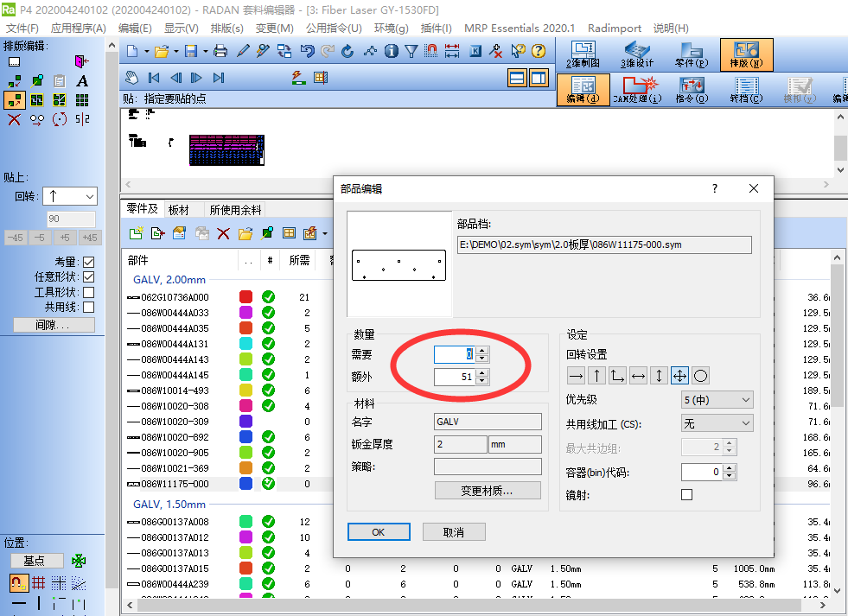Screen dimensions: 848x616
Task: Go to first sheet with skip-back icon
Action: click(154, 78)
